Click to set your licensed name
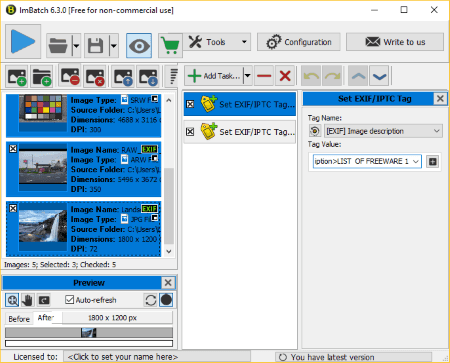 [x=157, y=357]
